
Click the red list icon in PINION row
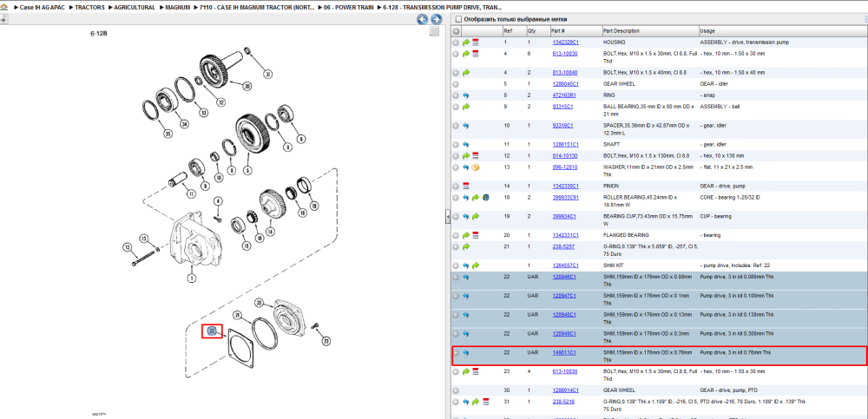pyautogui.click(x=466, y=186)
